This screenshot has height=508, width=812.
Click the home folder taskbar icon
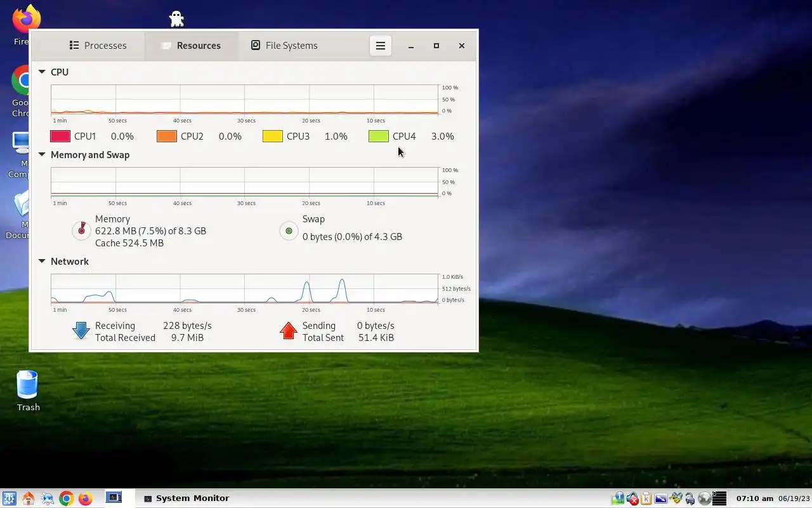tap(29, 498)
